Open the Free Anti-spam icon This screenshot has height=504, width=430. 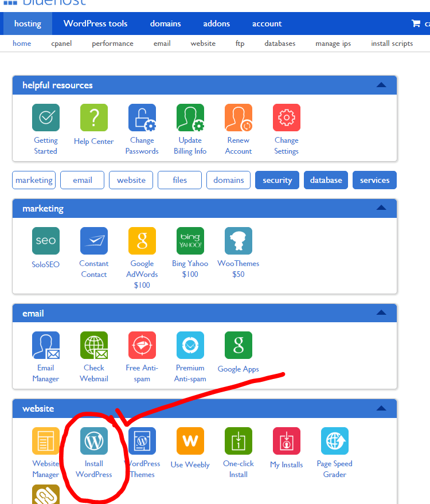coord(142,345)
